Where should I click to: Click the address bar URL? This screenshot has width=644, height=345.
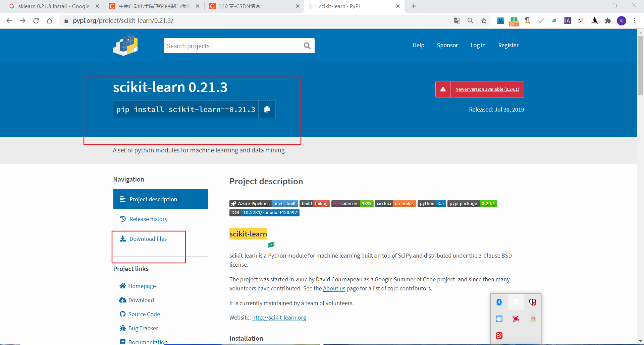pyautogui.click(x=123, y=21)
